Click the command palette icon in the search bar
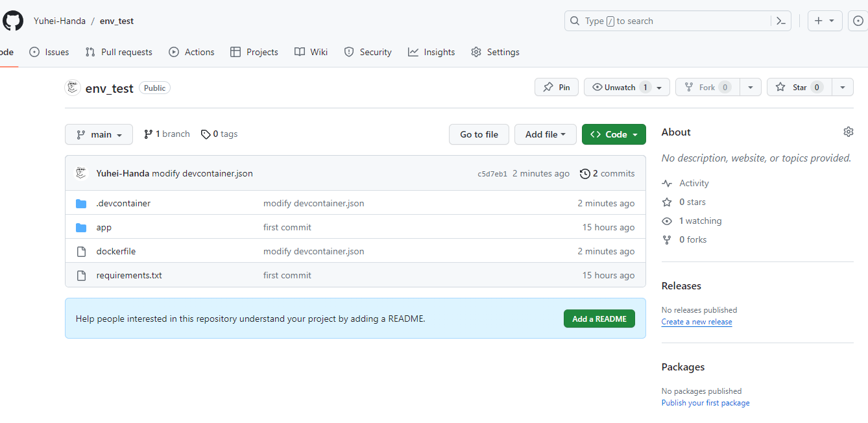Image resolution: width=868 pixels, height=423 pixels. 780,20
